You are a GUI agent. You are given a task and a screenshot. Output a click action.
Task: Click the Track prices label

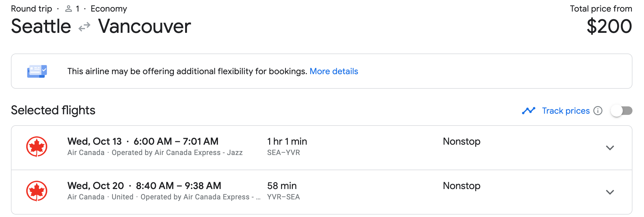click(x=566, y=111)
